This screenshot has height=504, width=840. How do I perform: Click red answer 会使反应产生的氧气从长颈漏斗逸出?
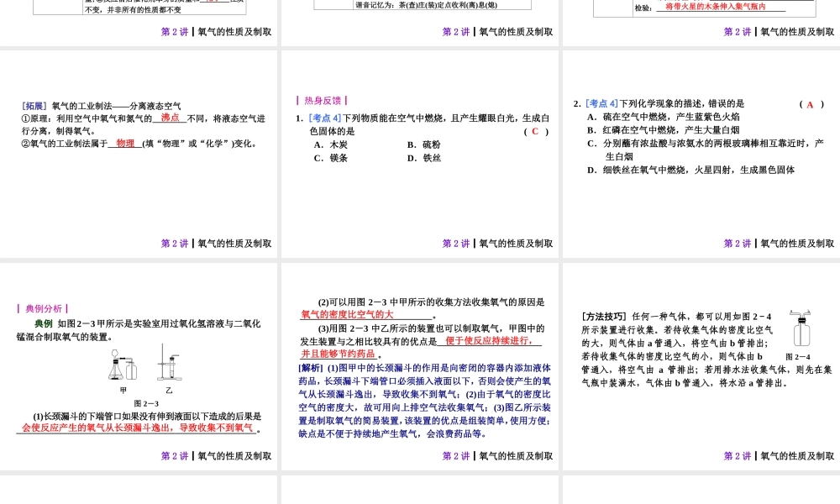(137, 428)
